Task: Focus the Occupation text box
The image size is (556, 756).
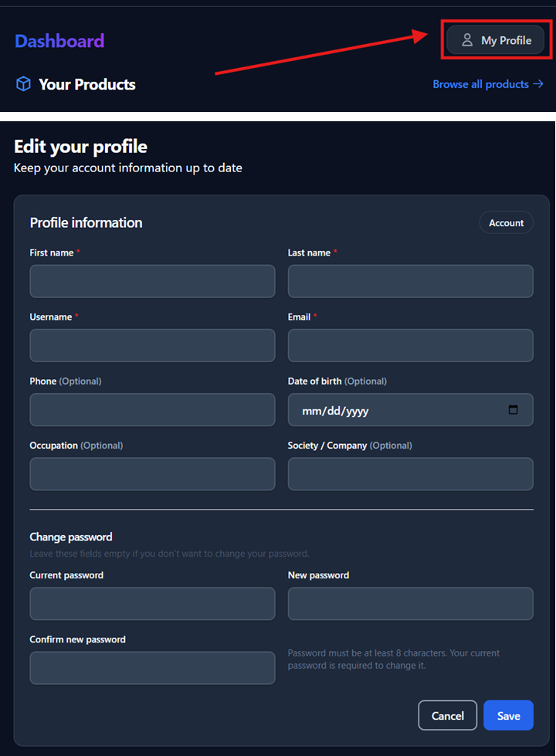Action: coord(152,473)
